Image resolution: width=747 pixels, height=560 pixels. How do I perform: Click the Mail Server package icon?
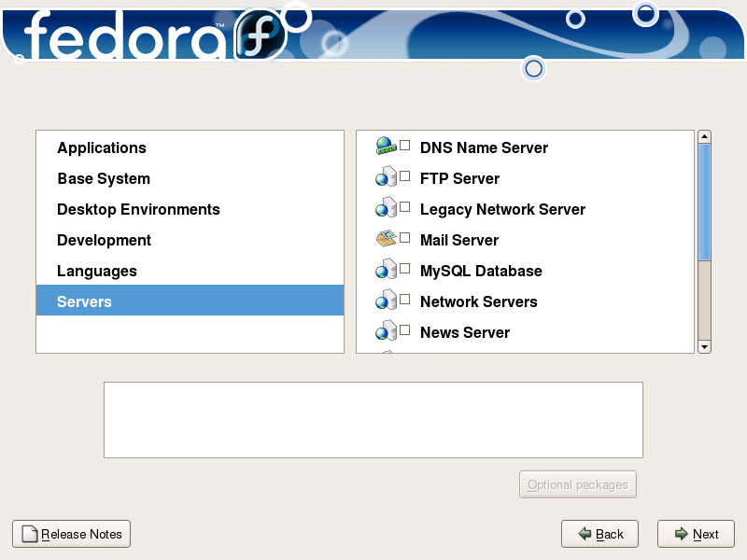click(386, 238)
